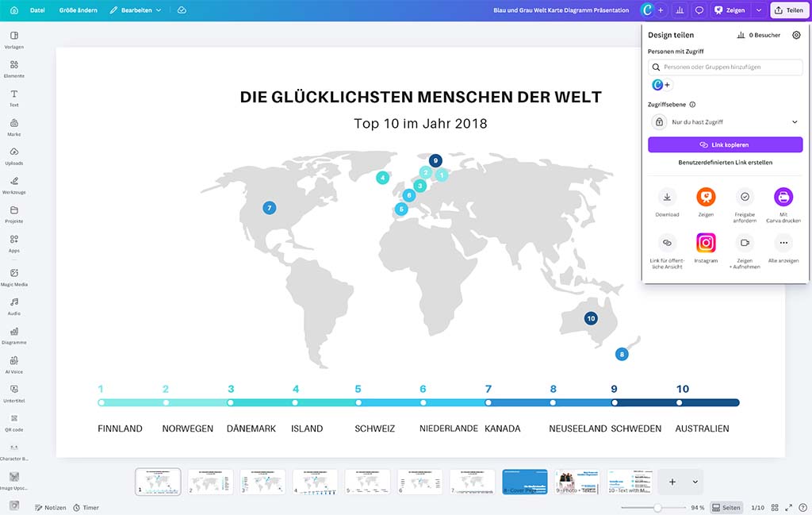Viewport: 812px width, 515px height.
Task: Open the insights bar chart icon
Action: (680, 10)
